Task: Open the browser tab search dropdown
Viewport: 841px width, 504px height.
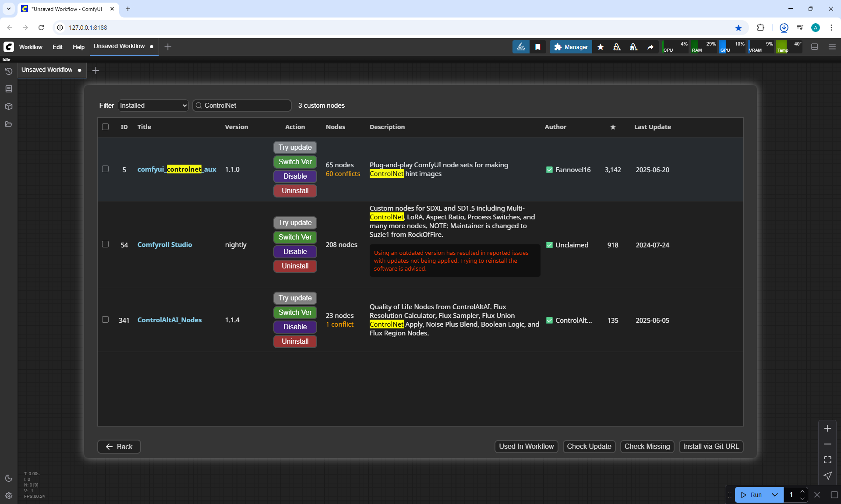Action: 8,9
